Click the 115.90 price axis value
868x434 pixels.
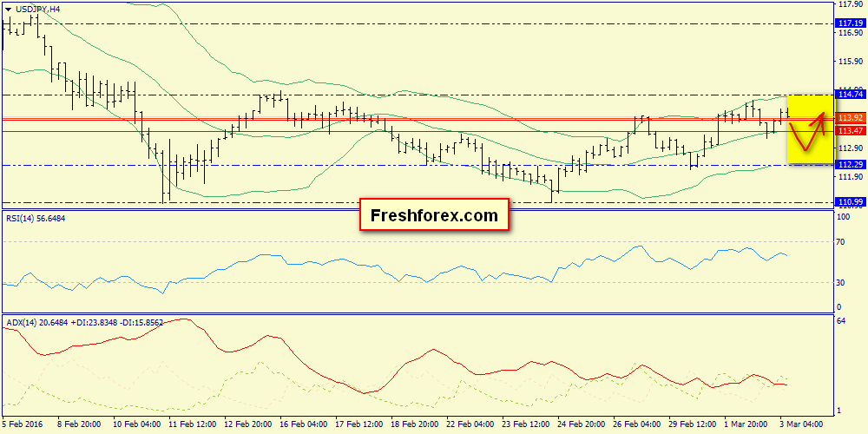(x=852, y=61)
